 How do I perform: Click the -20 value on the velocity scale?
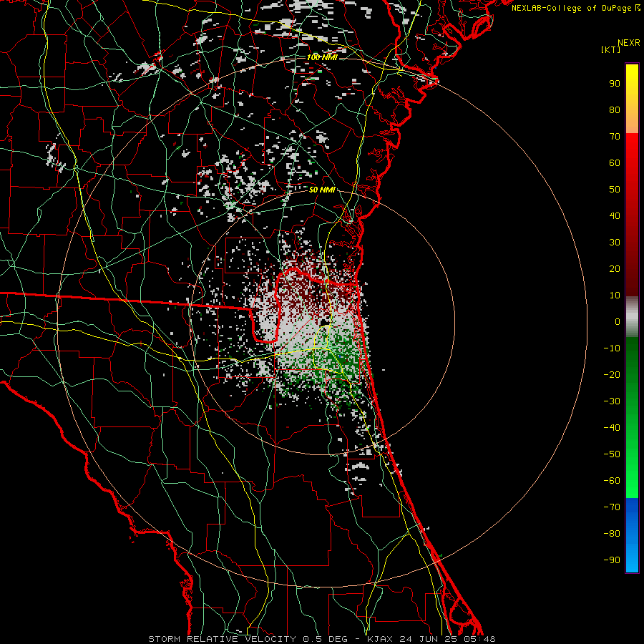(x=612, y=374)
